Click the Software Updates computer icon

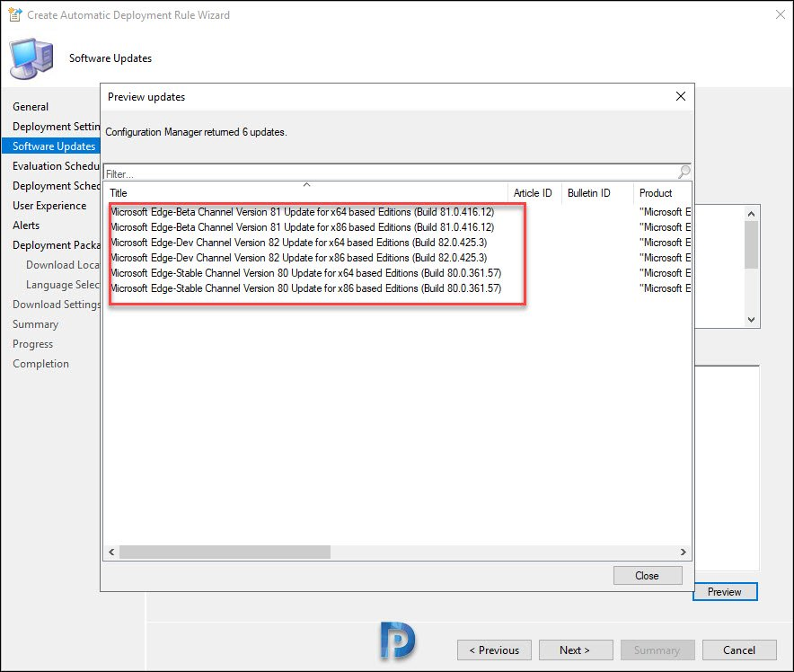[x=31, y=58]
